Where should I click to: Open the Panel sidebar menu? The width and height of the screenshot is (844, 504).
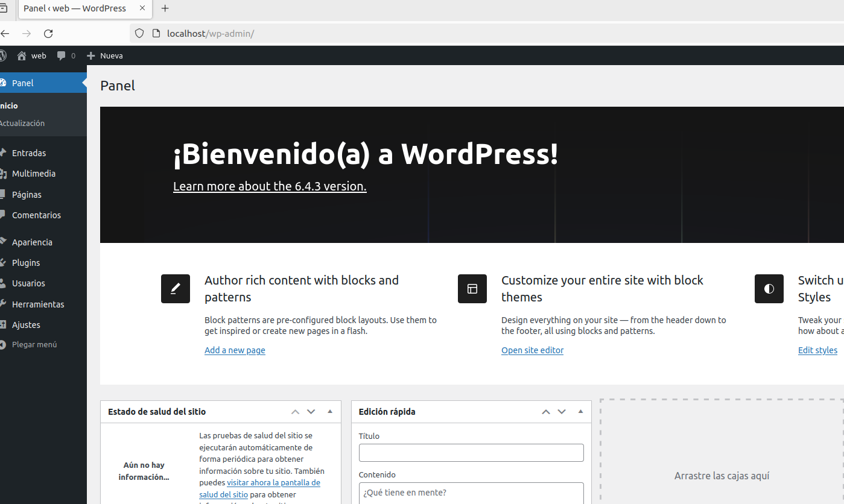coord(43,83)
